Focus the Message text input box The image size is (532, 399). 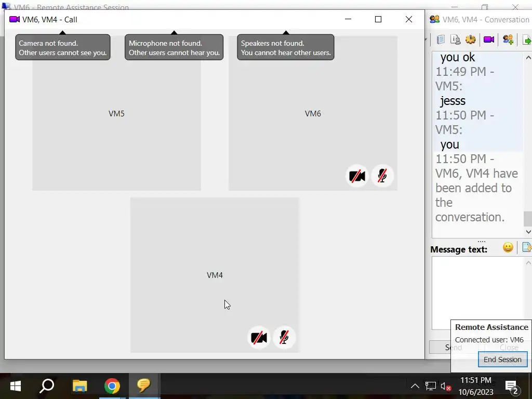point(478,293)
